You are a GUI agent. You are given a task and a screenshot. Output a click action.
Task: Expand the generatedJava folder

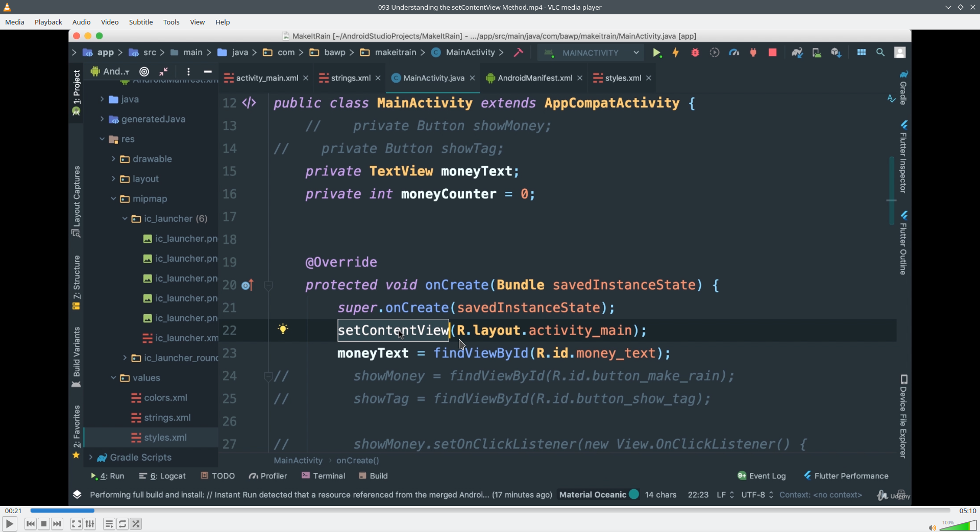[x=102, y=119]
